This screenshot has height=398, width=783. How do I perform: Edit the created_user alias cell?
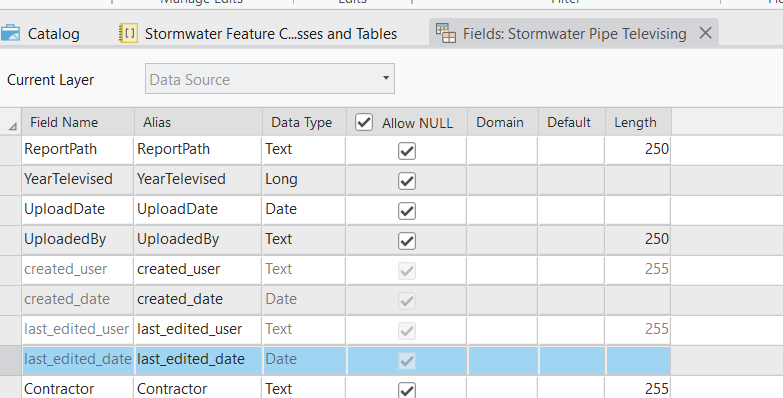198,269
